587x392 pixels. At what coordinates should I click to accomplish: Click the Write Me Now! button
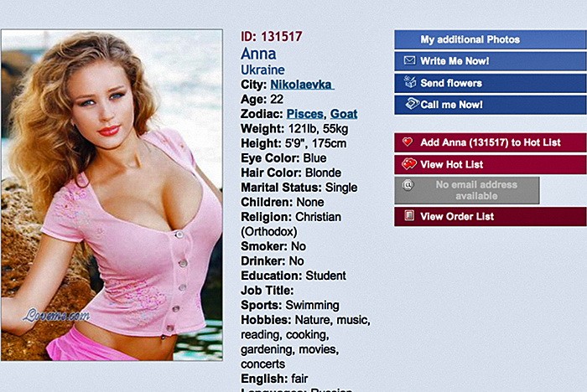(x=491, y=61)
